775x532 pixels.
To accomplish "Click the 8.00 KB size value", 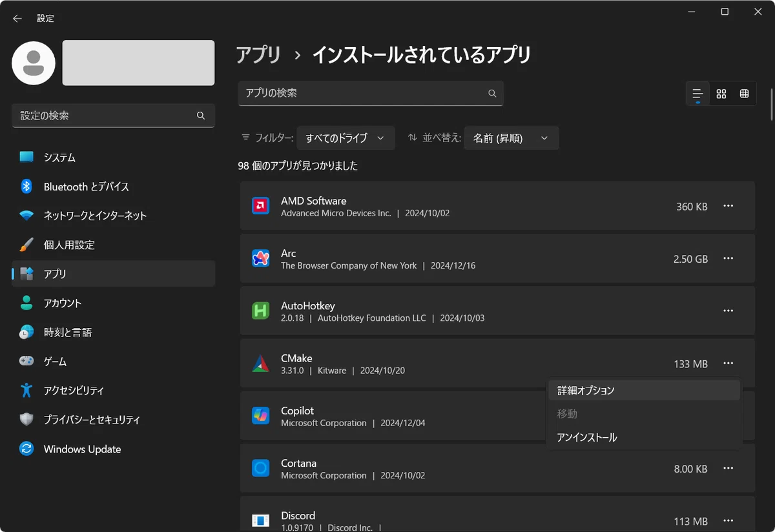I will click(691, 469).
